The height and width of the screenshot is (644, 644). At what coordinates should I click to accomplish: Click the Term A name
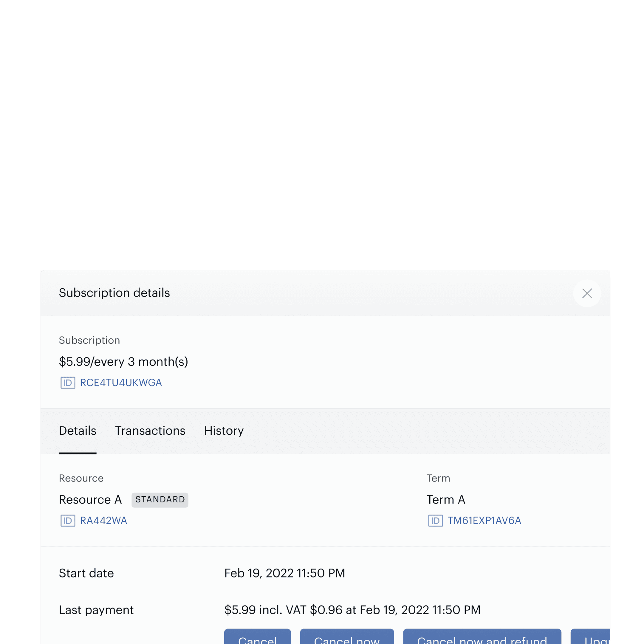tap(446, 500)
